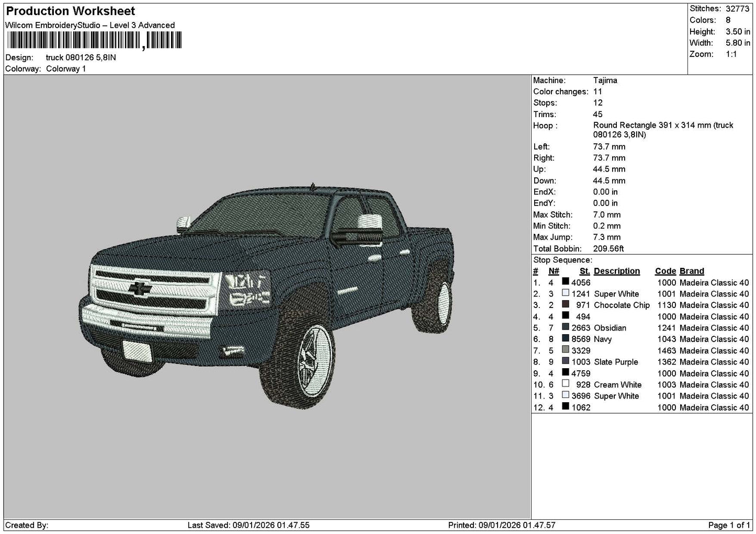Click the 'Obsidian' description in row 5
756x534 pixels.
(610, 328)
